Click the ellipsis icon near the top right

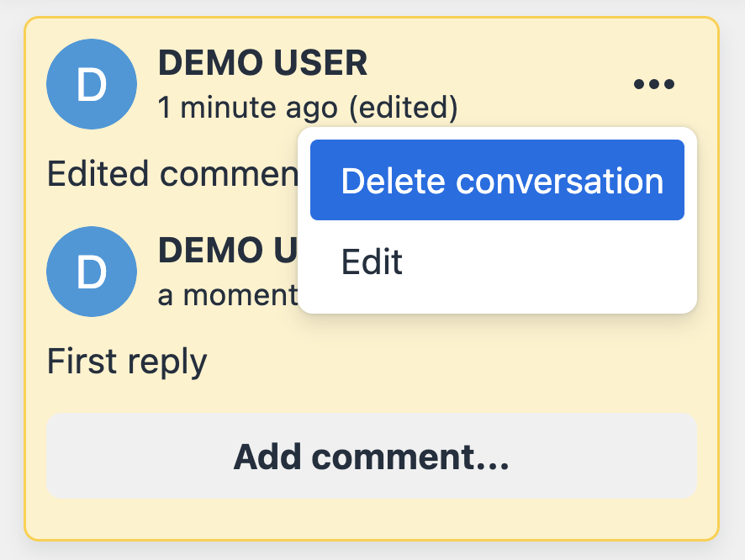pyautogui.click(x=654, y=82)
